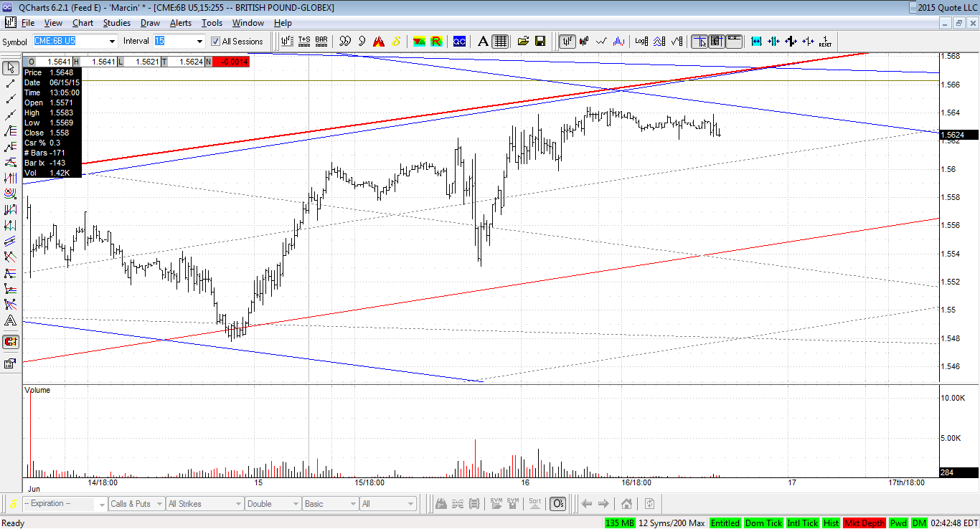The image size is (980, 529).
Task: Select the Log scale toolbar icon
Action: pos(641,41)
